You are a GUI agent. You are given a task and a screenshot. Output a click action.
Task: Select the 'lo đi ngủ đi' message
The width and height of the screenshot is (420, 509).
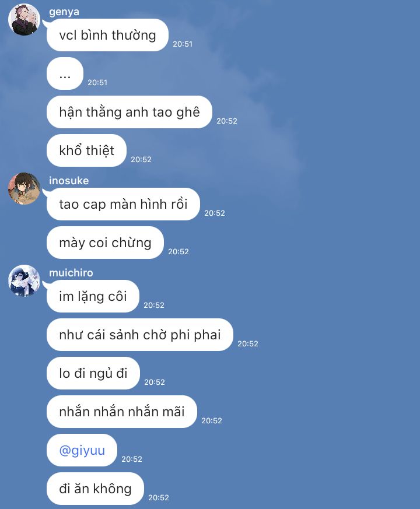pos(93,373)
